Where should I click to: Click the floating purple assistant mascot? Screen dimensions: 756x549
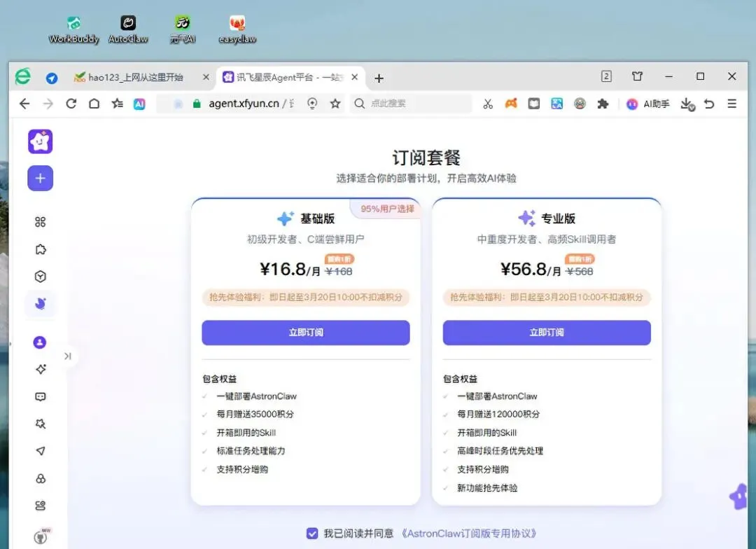(x=738, y=496)
